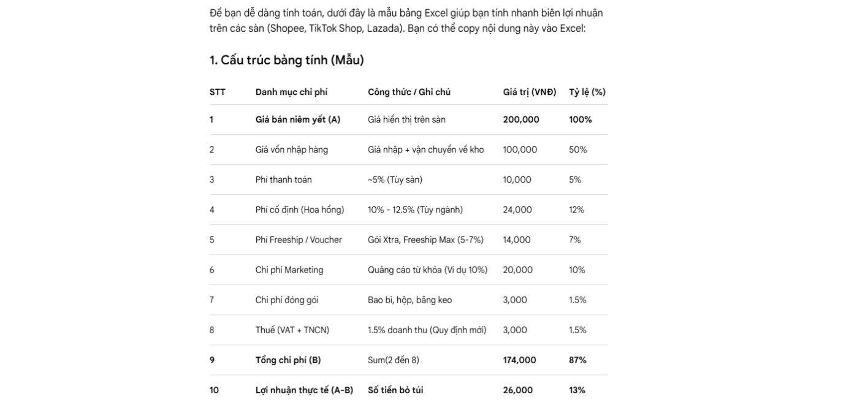868x419 pixels.
Task: Click the "Sum(2 đến 8)" formula cell
Action: click(x=394, y=360)
